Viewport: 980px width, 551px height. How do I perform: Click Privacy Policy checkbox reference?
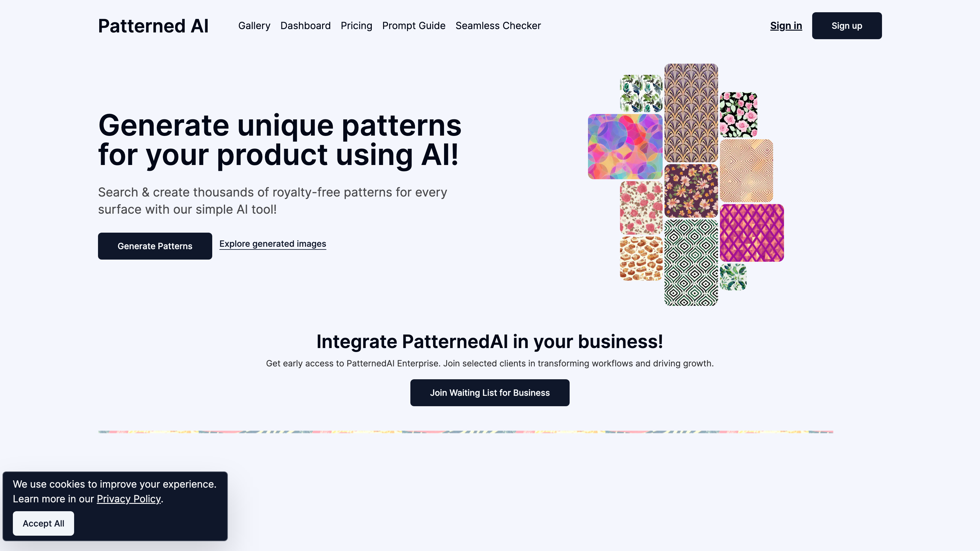click(x=128, y=499)
